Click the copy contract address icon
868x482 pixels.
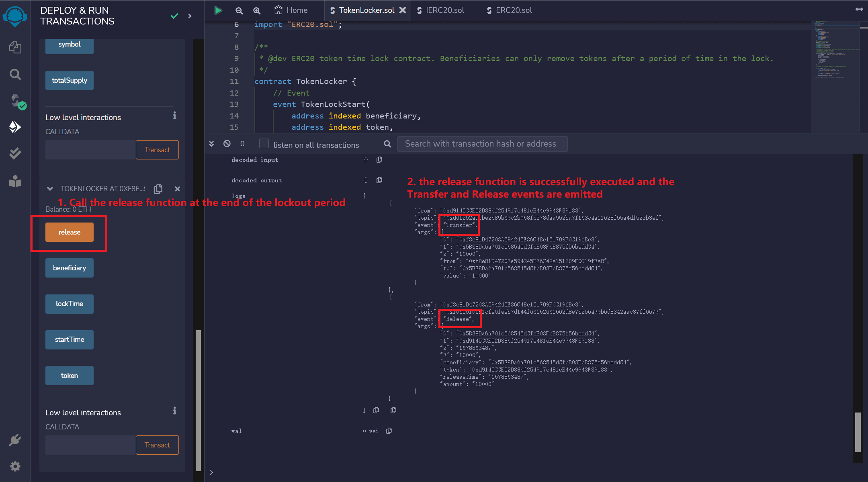pos(159,189)
